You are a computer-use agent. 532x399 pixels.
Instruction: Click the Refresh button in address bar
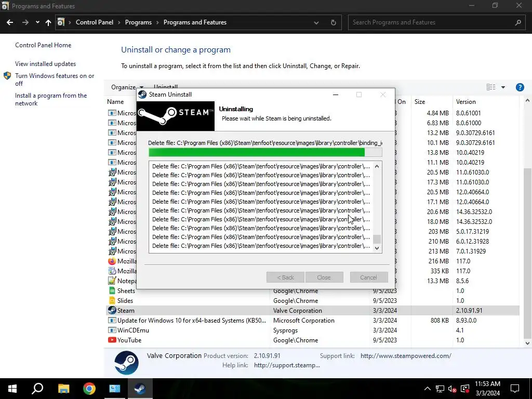[x=333, y=22]
